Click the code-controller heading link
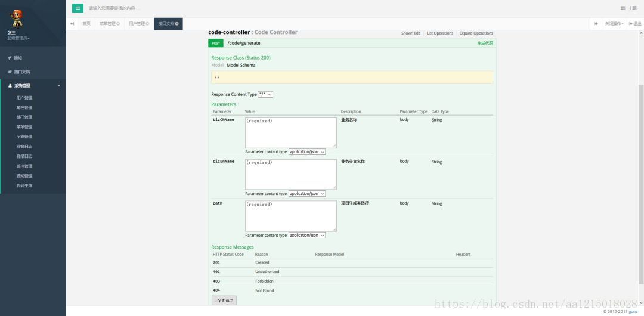The width and height of the screenshot is (644, 316). [229, 32]
